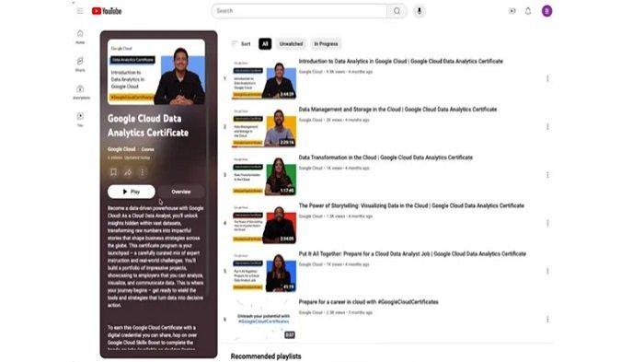
Task: Click Google Cloud channel under Data Transformation video
Action: [311, 168]
